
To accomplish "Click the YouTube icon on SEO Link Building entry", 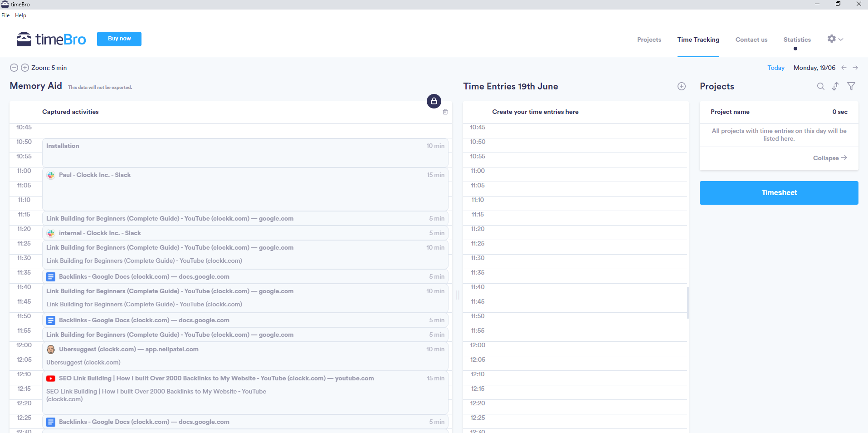I will click(x=51, y=379).
